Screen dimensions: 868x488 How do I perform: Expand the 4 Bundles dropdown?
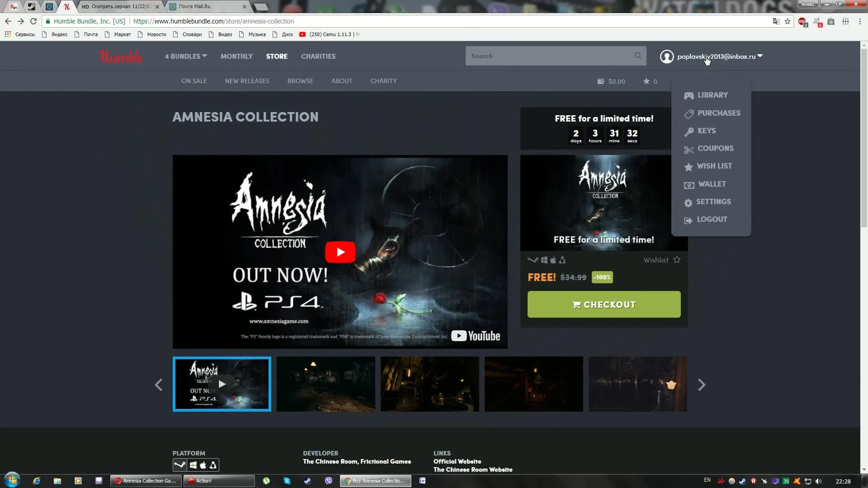tap(186, 56)
